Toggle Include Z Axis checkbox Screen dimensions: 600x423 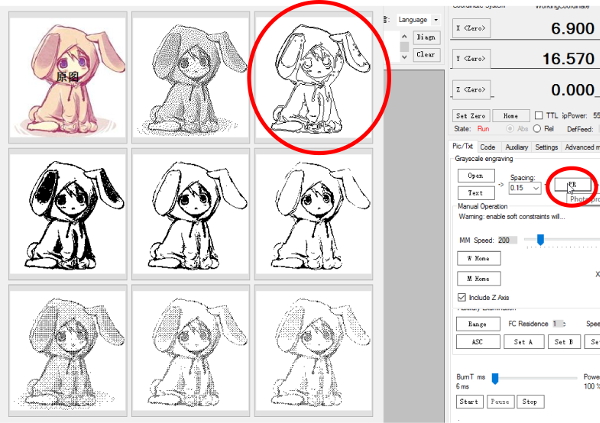461,298
